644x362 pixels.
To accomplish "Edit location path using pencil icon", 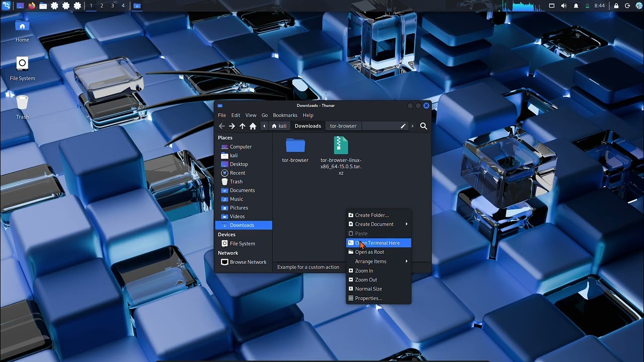I will (403, 126).
